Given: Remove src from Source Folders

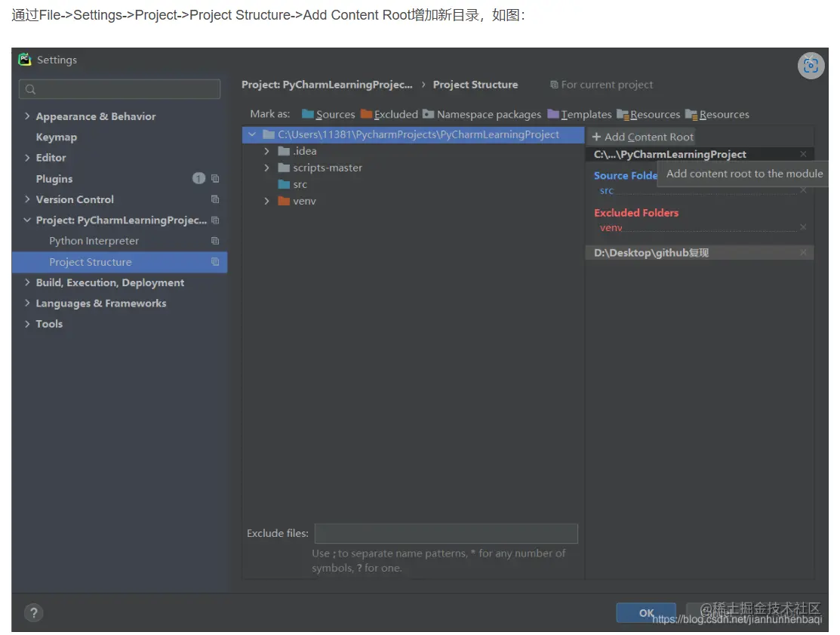Looking at the screenshot, I should [x=803, y=190].
